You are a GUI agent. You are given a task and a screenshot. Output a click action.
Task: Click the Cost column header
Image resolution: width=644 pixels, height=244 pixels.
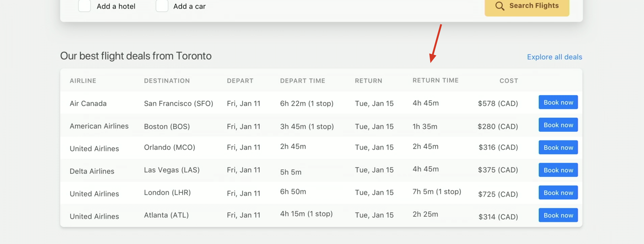click(x=508, y=81)
